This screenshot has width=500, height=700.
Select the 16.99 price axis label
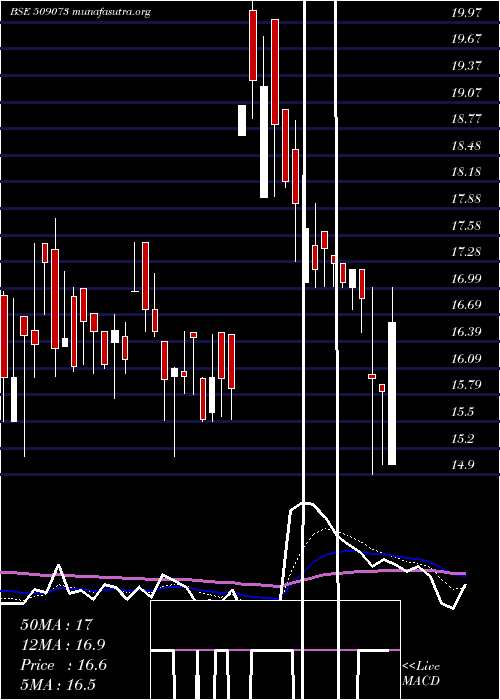tap(466, 279)
